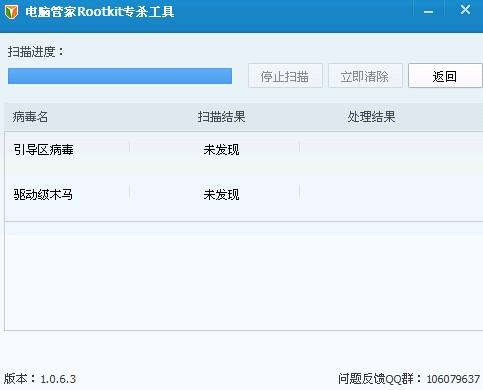Click the QQ群 number 106079637
The height and width of the screenshot is (390, 483).
click(453, 379)
